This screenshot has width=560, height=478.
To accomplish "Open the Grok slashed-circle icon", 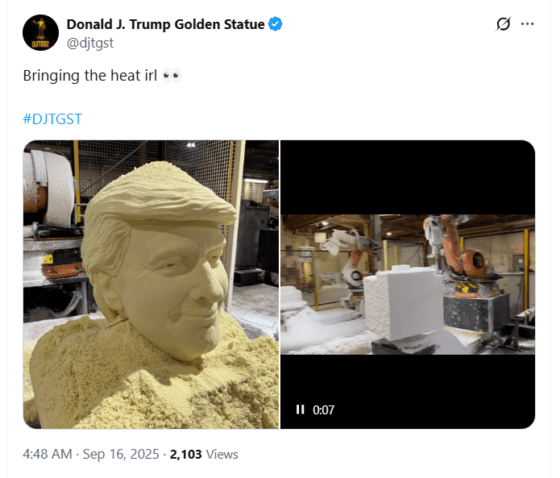I will [x=504, y=24].
